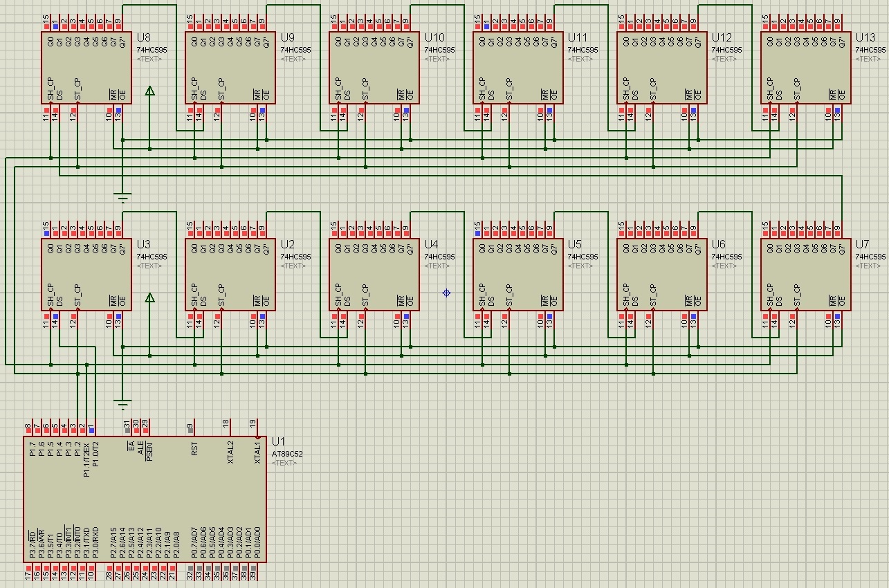Click the blue crosshair marker near U4

[x=446, y=293]
